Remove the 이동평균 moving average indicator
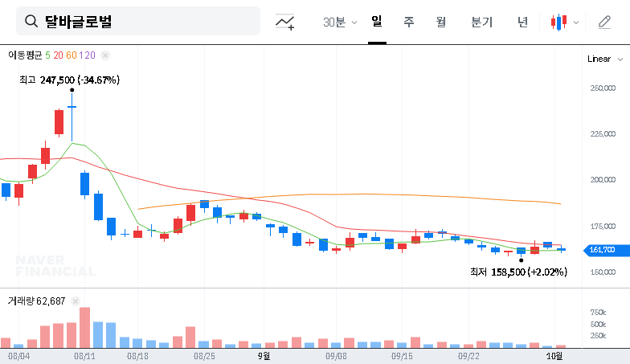This screenshot has width=630, height=364. coord(105,55)
